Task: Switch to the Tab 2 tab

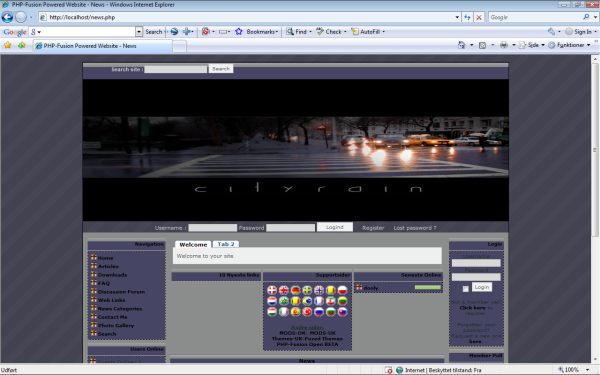Action: pyautogui.click(x=226, y=244)
